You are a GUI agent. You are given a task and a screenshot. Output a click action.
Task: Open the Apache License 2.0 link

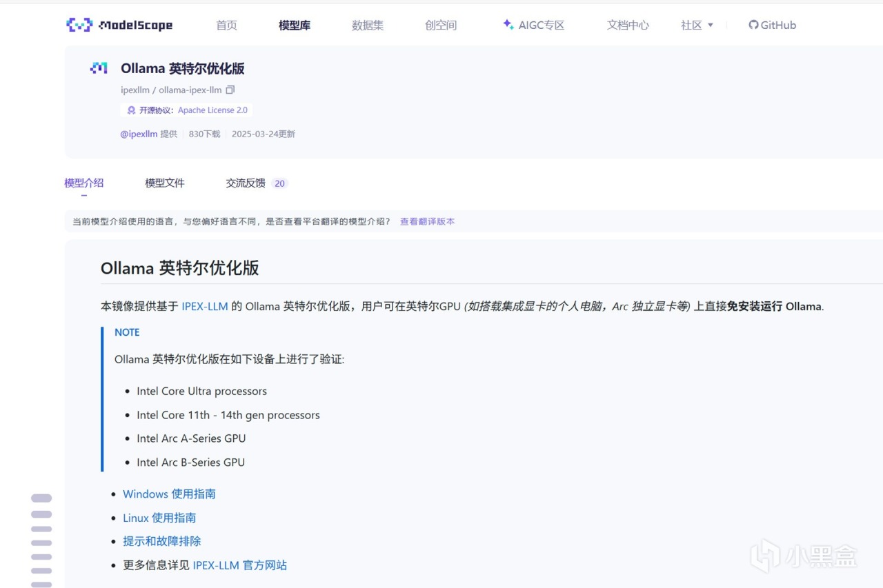212,110
